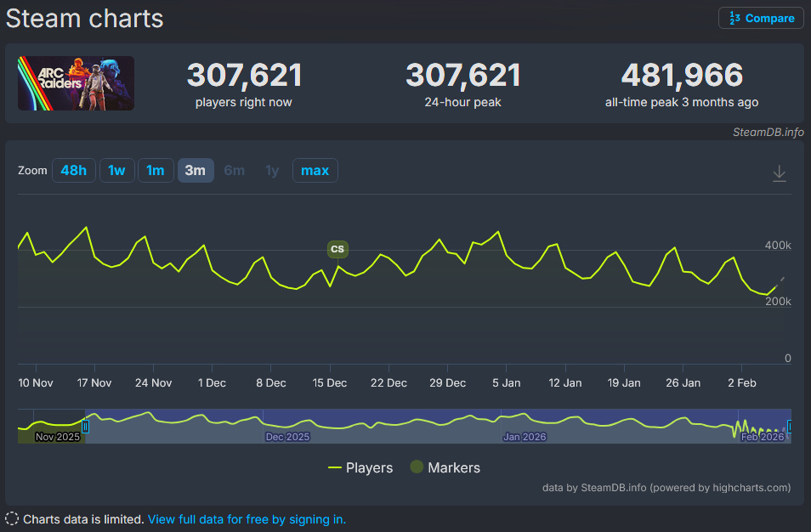The width and height of the screenshot is (811, 532).
Task: Click the 200k y-axis label
Action: click(x=778, y=302)
